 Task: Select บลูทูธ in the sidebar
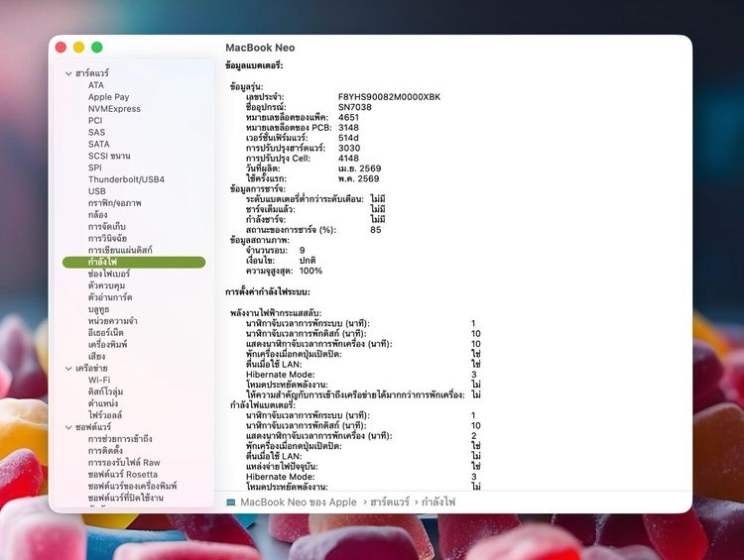[x=98, y=309]
